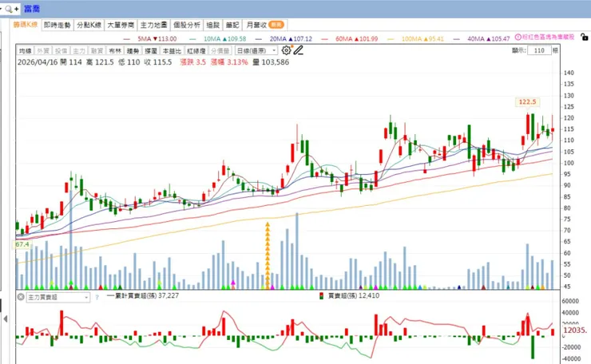Click the pink notice text link

click(x=549, y=37)
